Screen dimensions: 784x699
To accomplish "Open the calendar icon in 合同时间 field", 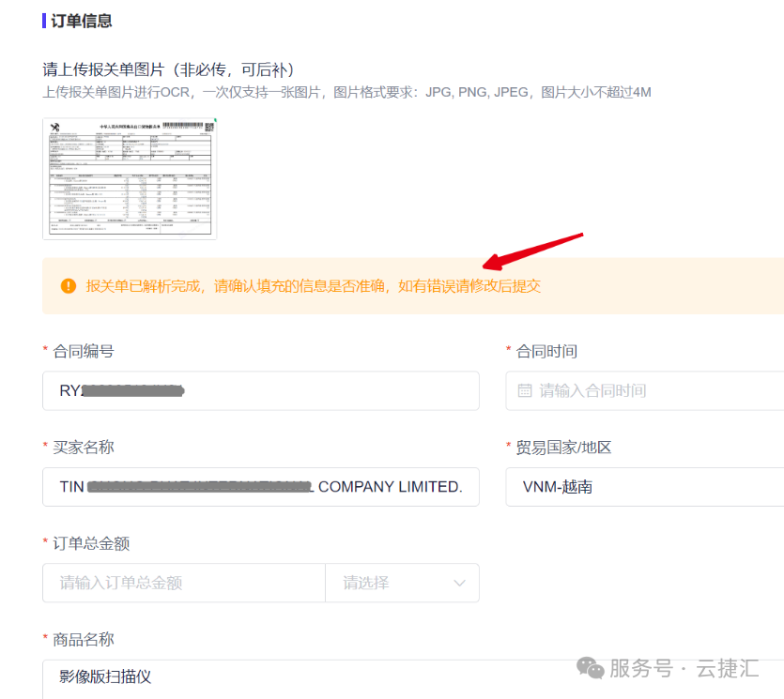I will pyautogui.click(x=525, y=390).
